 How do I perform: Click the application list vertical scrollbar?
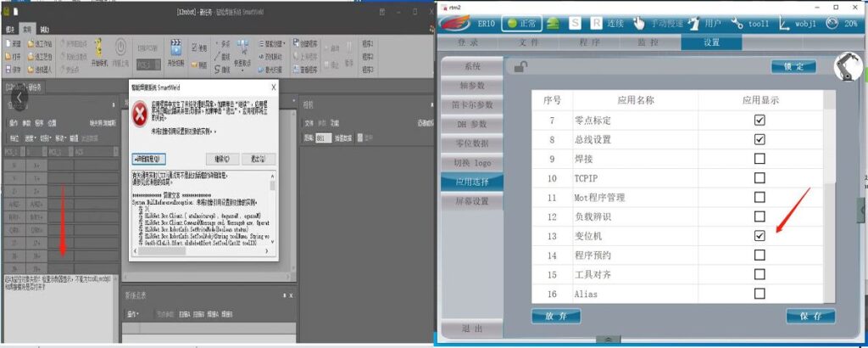831,170
